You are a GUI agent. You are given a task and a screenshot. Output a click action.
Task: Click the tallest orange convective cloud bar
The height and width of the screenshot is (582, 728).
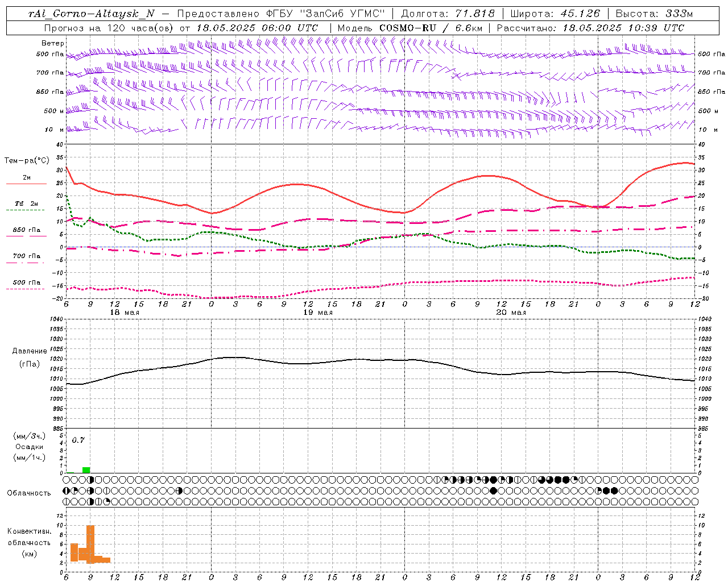click(90, 544)
